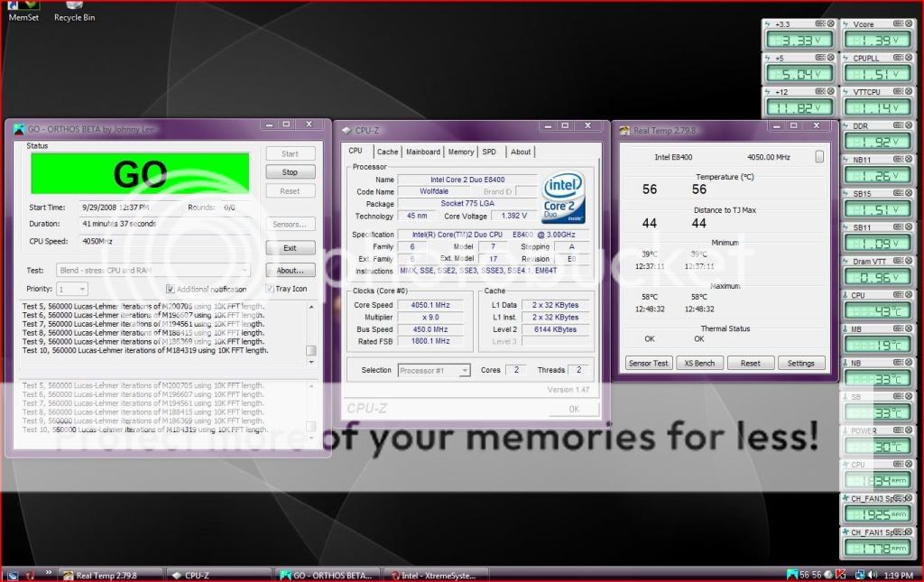Open settings icon of the NB11 gadget
Viewport: 924px width, 582px height.
(898, 159)
